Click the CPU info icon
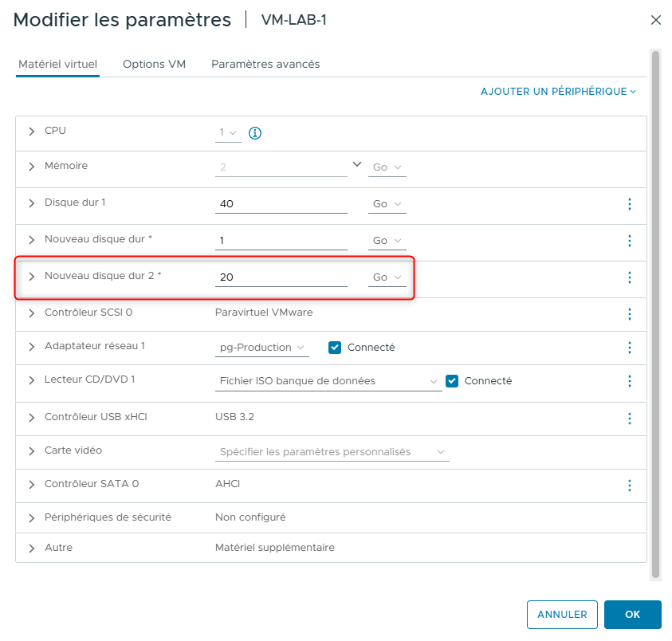 (255, 133)
